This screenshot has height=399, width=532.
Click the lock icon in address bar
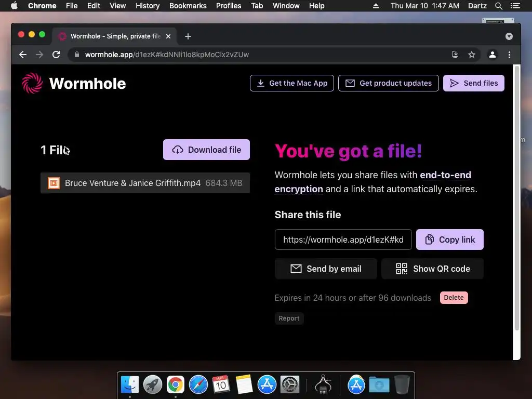point(77,55)
